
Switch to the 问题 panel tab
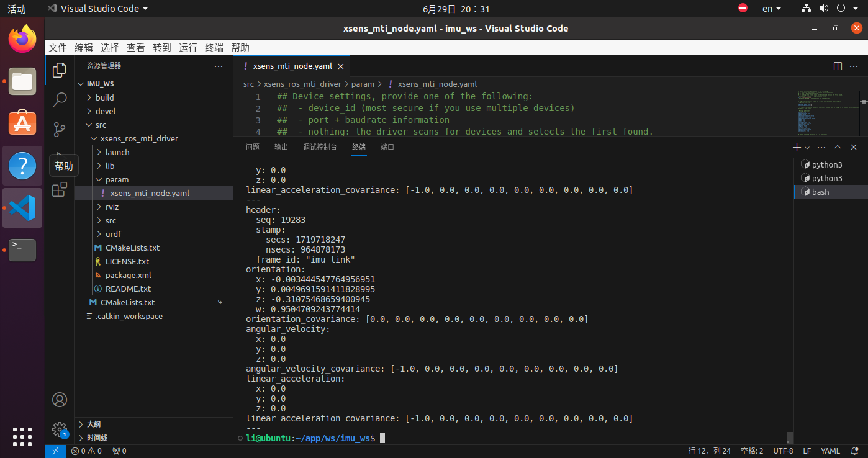[x=253, y=147]
